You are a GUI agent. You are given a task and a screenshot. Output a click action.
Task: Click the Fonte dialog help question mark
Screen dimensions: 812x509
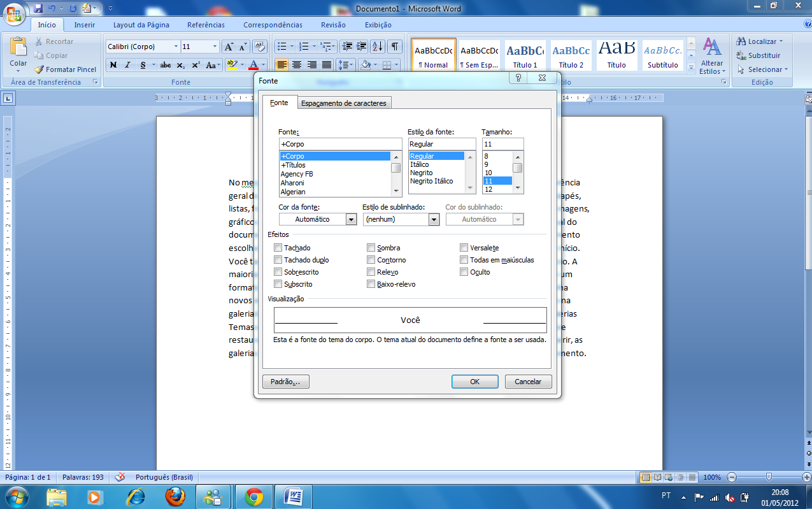pos(518,78)
